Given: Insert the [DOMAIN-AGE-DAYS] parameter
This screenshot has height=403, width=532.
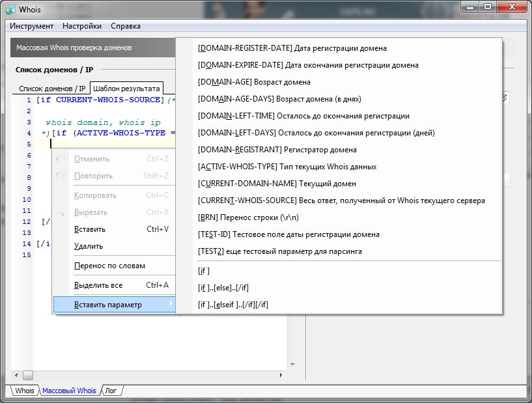Looking at the screenshot, I should pos(279,99).
